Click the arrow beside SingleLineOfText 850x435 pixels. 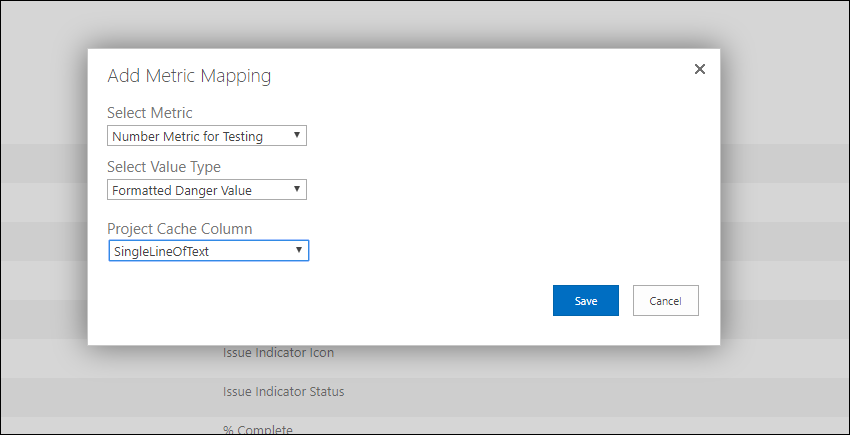(299, 250)
